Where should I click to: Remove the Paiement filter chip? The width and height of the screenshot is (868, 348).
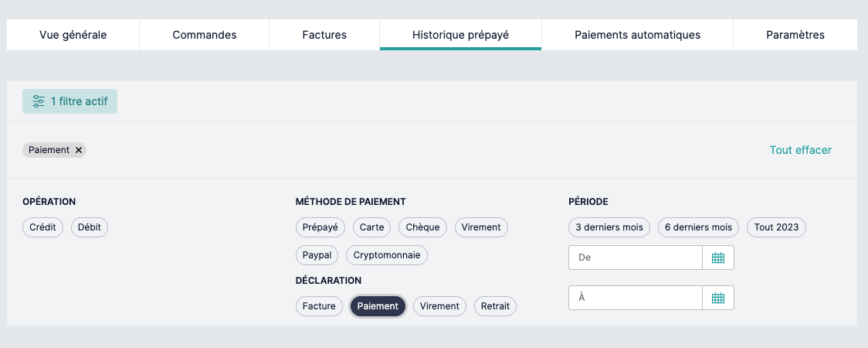point(79,150)
